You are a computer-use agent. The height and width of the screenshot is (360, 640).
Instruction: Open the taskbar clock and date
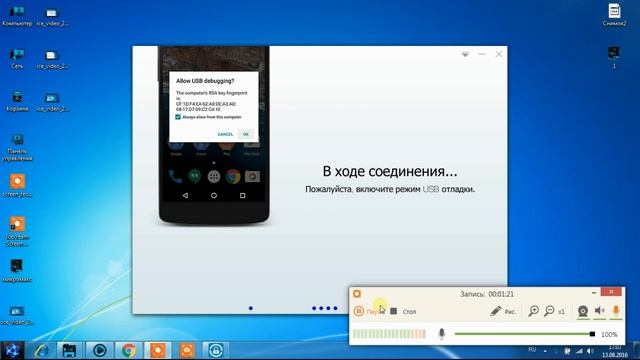(x=614, y=351)
